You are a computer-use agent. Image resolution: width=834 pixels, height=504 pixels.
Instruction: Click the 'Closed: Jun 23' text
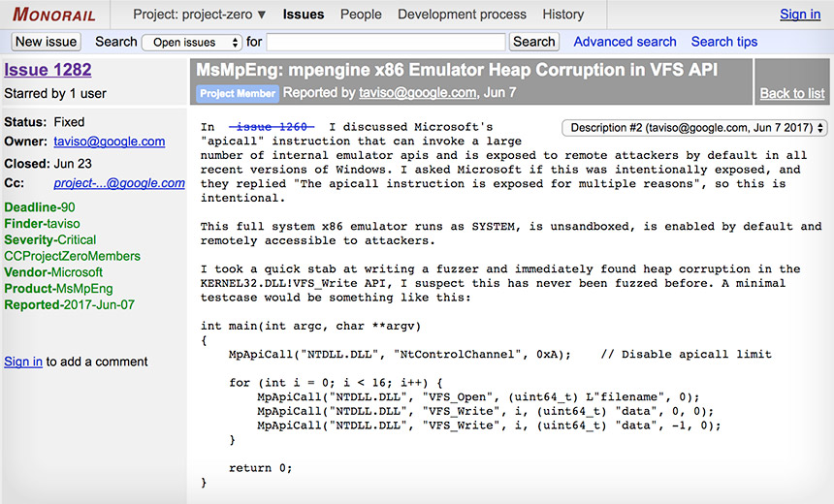coord(48,163)
